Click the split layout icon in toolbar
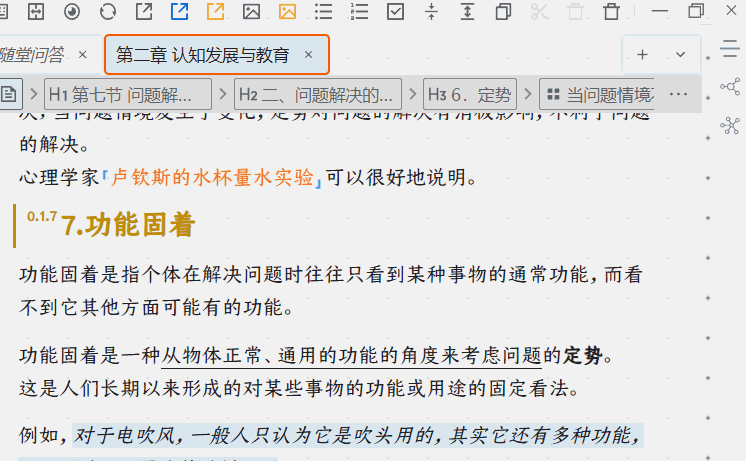Image resolution: width=746 pixels, height=461 pixels. coord(36,11)
